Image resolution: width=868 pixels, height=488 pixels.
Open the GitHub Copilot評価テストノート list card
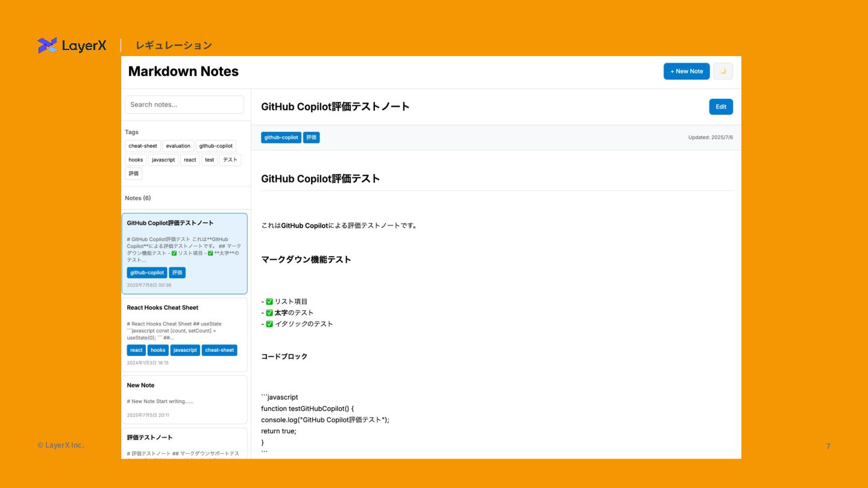tap(184, 254)
